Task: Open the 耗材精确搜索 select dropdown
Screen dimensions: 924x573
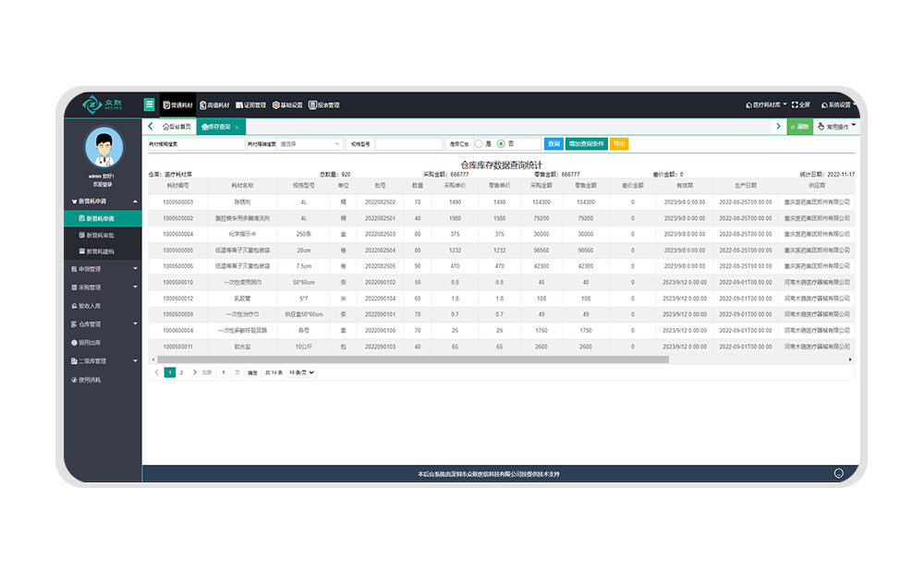Action: click(310, 144)
